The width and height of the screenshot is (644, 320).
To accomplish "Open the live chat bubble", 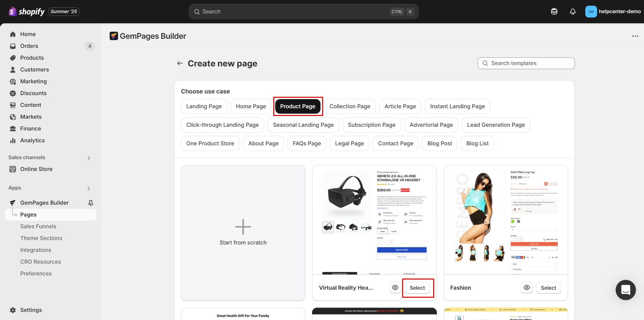I will tap(625, 290).
